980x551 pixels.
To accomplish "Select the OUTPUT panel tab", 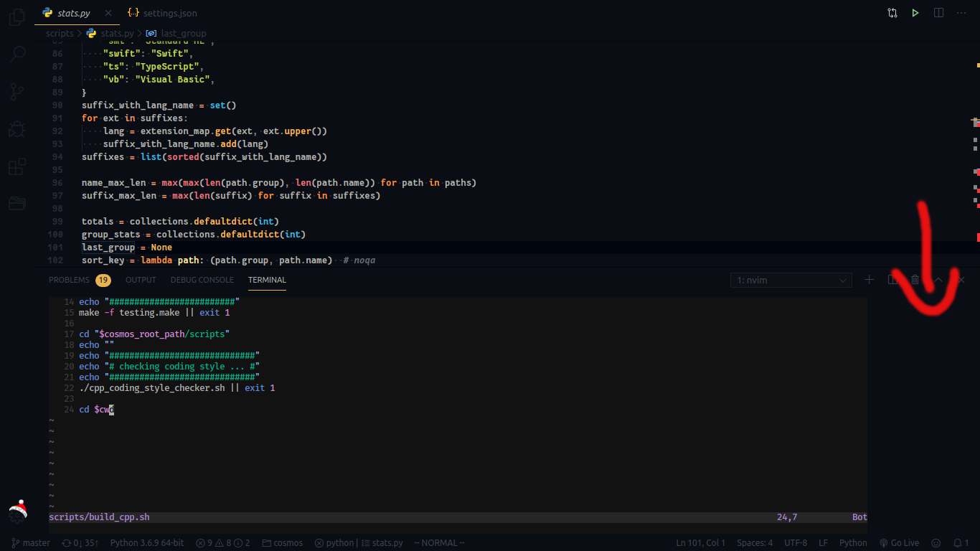I will click(x=141, y=280).
